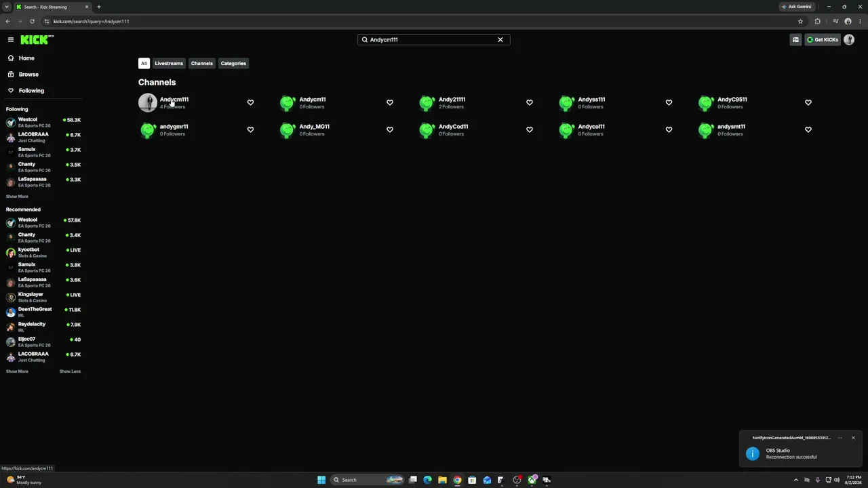Open Chrome's tab search dropdown arrow

tap(6, 7)
